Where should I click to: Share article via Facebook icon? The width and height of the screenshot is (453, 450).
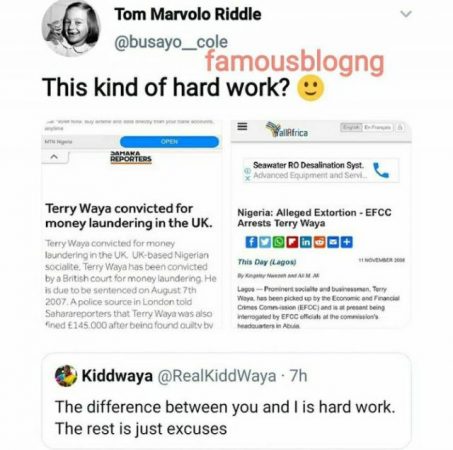(x=251, y=242)
